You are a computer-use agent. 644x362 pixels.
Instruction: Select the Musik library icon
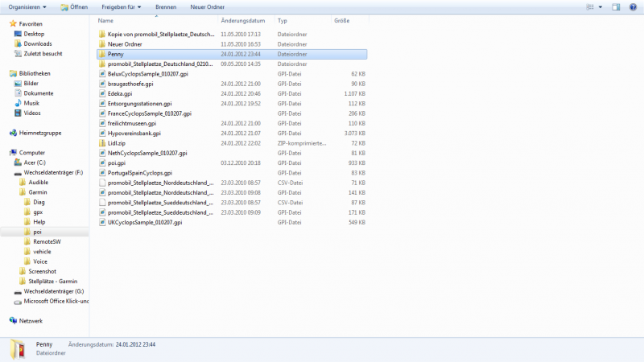[x=18, y=103]
